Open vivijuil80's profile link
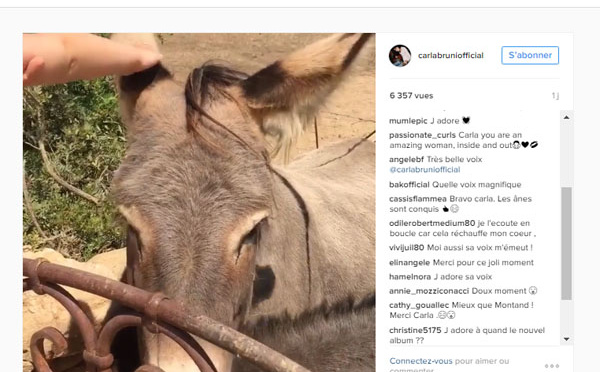This screenshot has width=600, height=372. point(406,248)
